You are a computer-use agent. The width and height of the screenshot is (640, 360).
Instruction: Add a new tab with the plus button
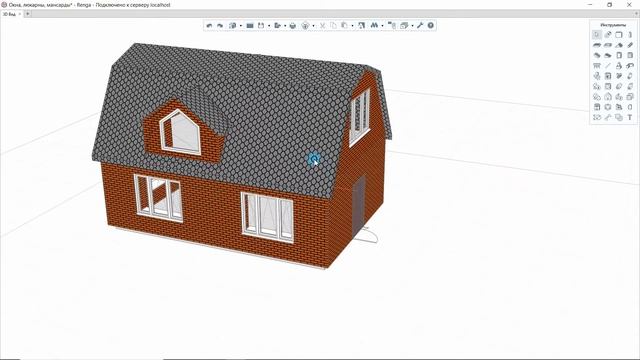(x=28, y=14)
